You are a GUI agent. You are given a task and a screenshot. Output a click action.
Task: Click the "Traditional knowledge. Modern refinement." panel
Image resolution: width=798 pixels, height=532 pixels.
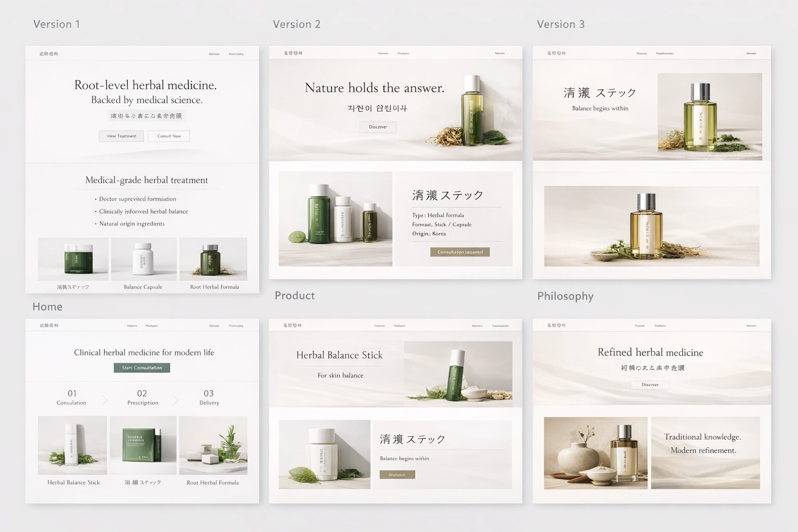click(705, 452)
